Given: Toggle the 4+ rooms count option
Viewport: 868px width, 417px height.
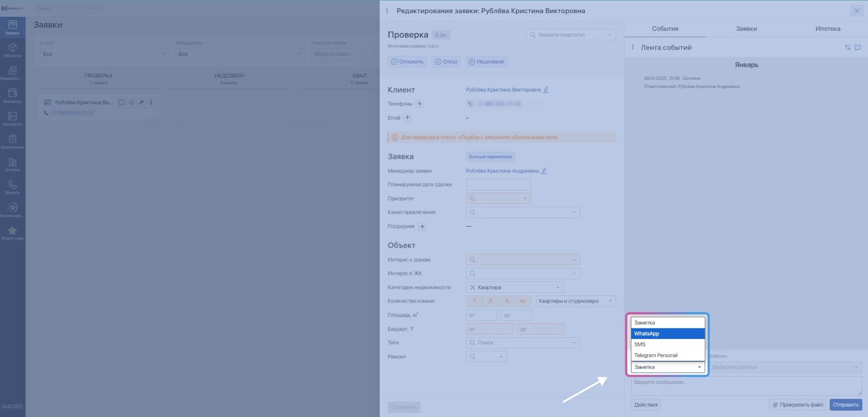Looking at the screenshot, I should pos(523,301).
